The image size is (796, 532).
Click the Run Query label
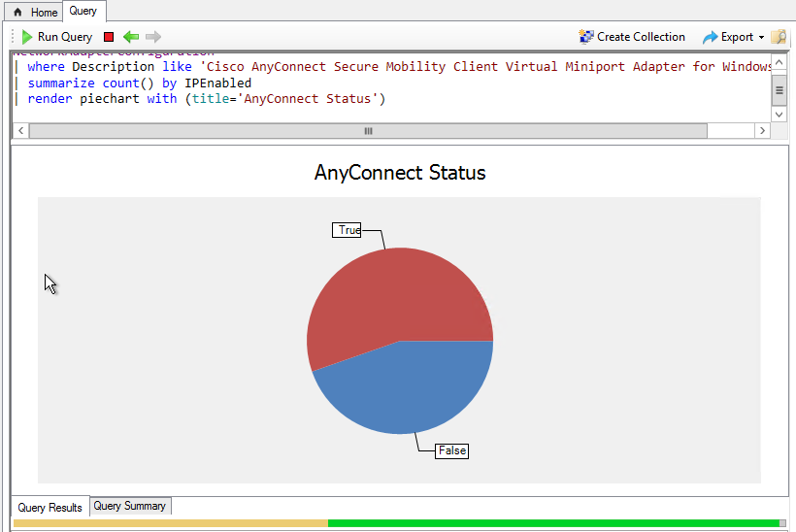coord(65,37)
